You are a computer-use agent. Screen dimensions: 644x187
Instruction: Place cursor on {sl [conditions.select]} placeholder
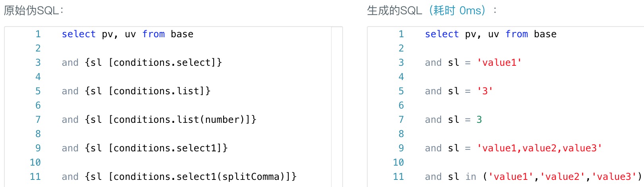coord(153,63)
